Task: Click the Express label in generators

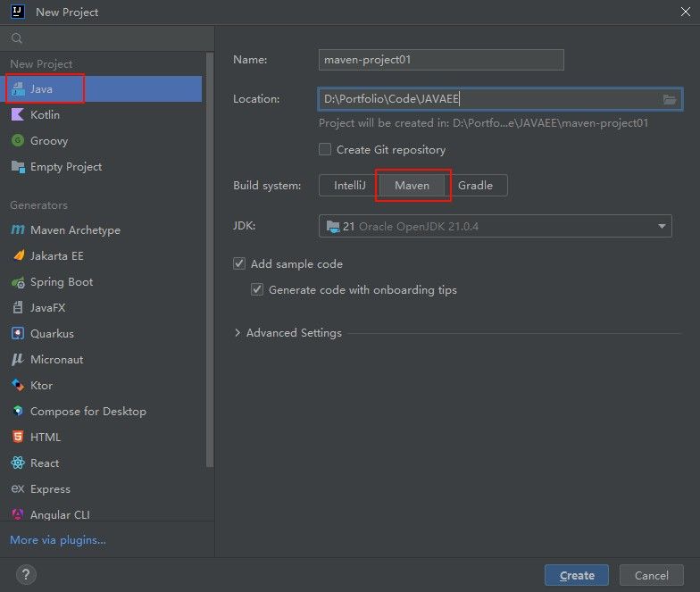Action: [50, 489]
